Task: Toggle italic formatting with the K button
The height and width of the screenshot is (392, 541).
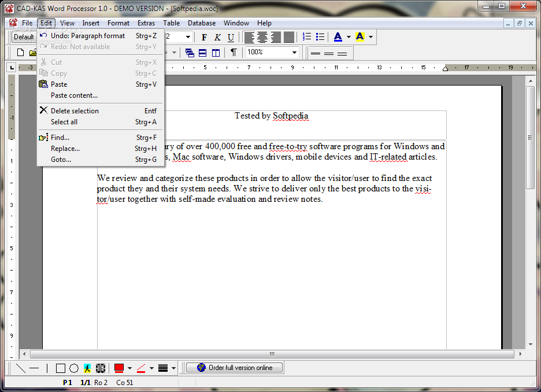Action: [x=217, y=37]
